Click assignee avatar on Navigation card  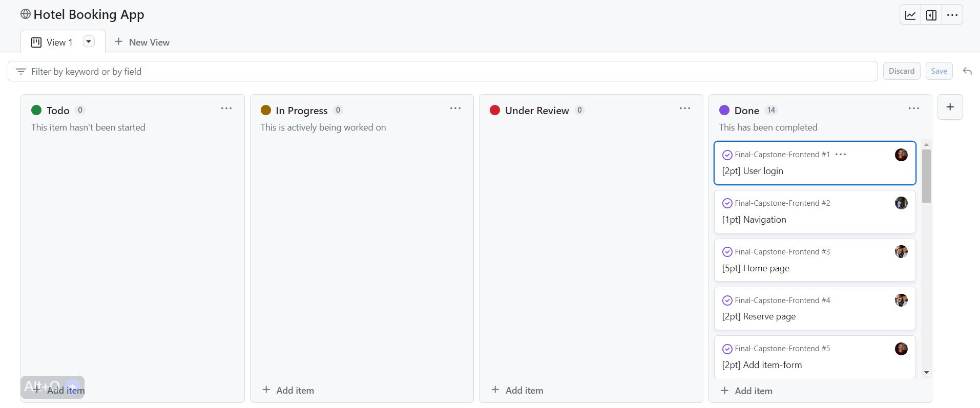point(901,203)
